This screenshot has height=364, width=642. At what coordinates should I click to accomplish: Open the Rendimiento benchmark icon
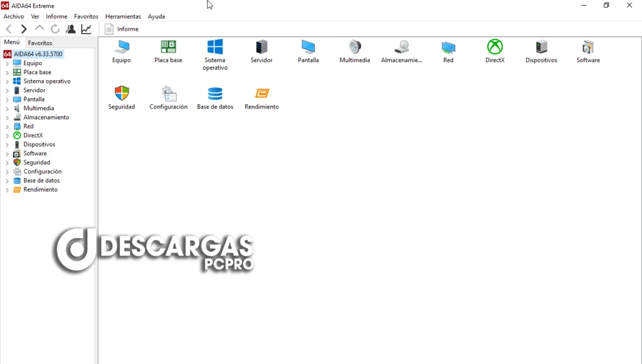click(261, 94)
